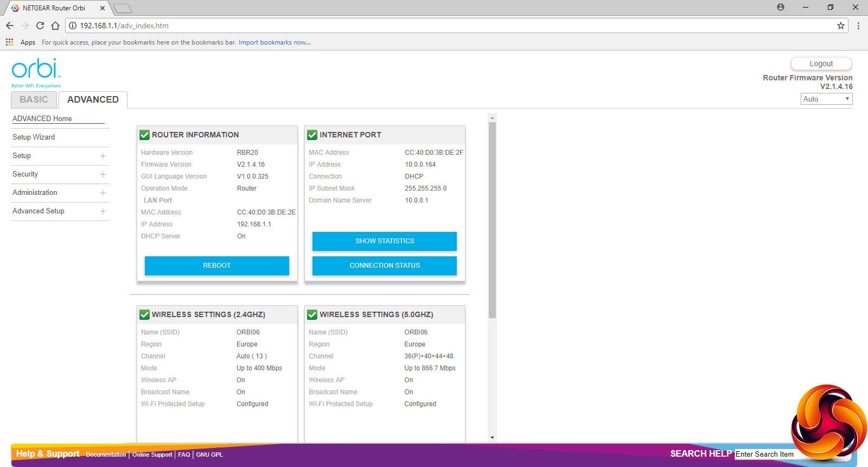Viewport: 868px width, 467px height.
Task: Click the Router Information green check icon
Action: 145,135
